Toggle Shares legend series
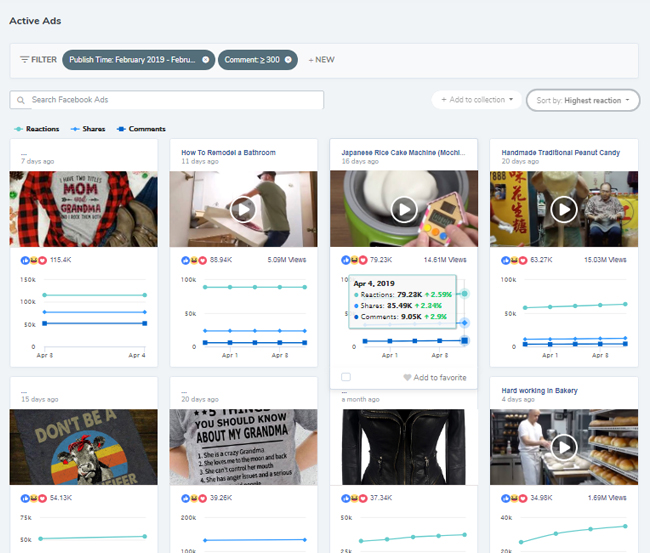This screenshot has height=553, width=650. pyautogui.click(x=88, y=129)
